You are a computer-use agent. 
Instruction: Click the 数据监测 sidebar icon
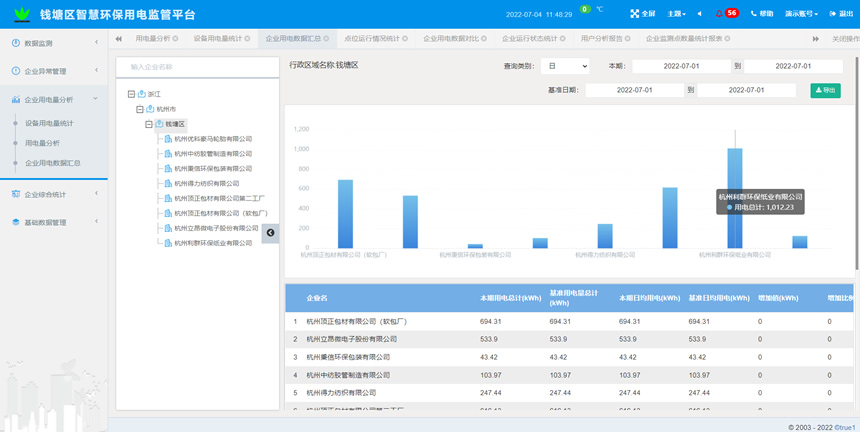pos(16,43)
